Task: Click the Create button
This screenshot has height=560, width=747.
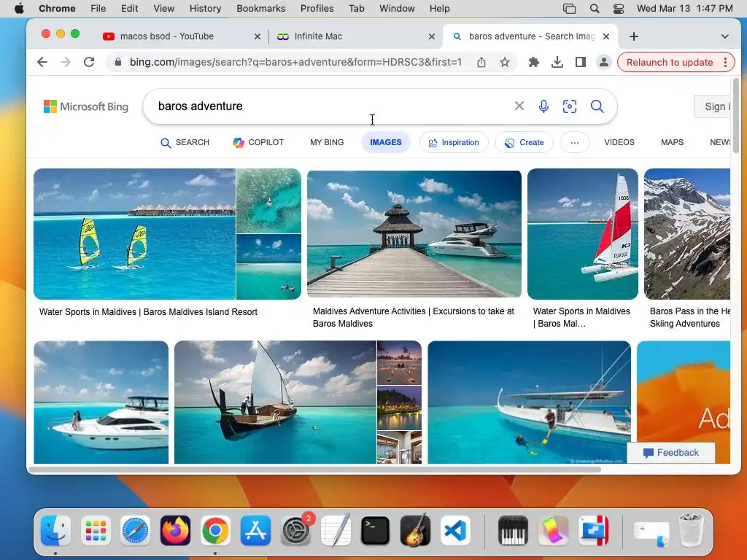Action: [x=524, y=142]
